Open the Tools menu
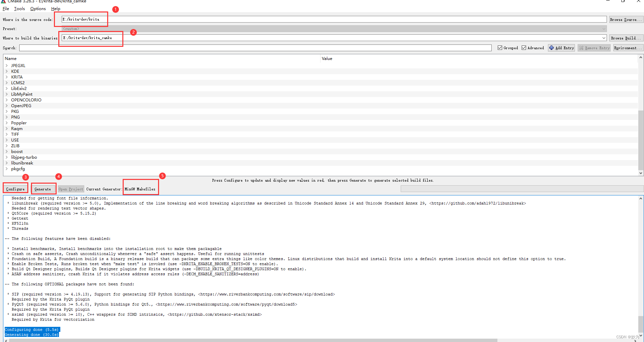Viewport: 644px width, 342px height. click(x=19, y=9)
